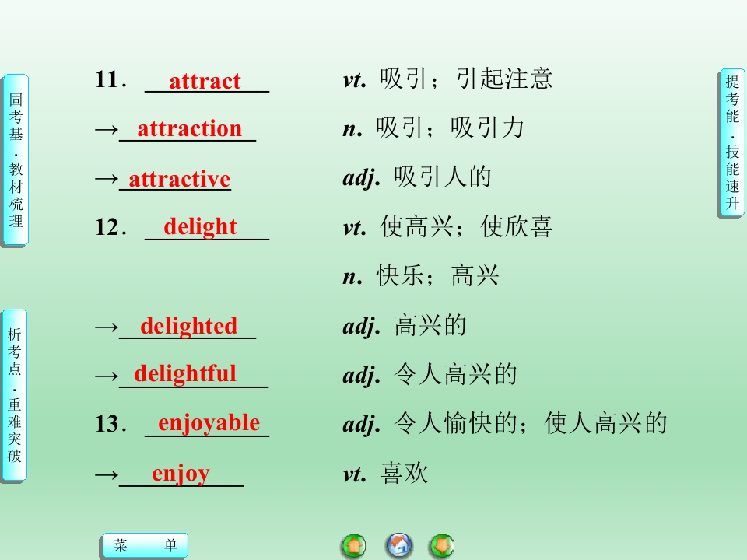This screenshot has height=560, width=747.
Task: Click the red word attract
Action: (205, 81)
